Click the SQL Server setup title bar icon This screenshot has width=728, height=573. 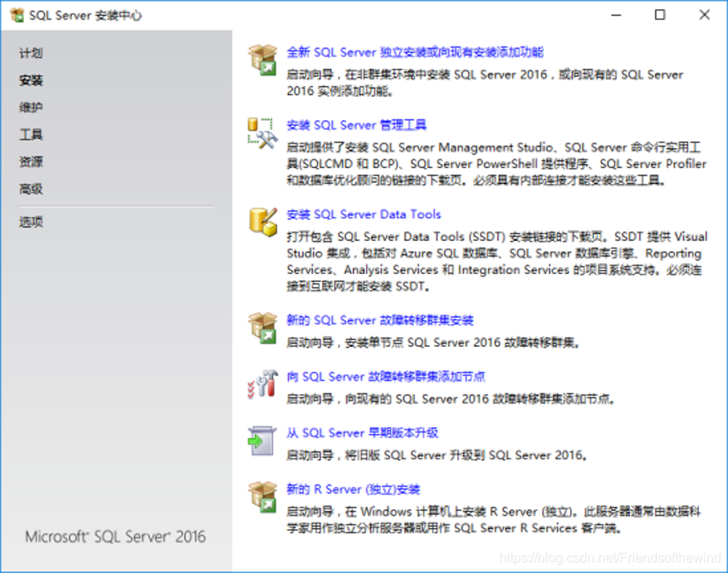tap(17, 16)
